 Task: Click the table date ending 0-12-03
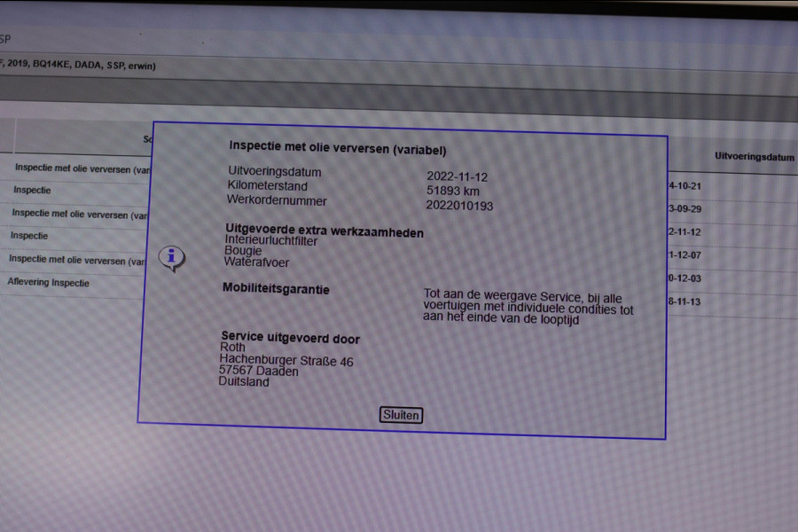(x=684, y=278)
